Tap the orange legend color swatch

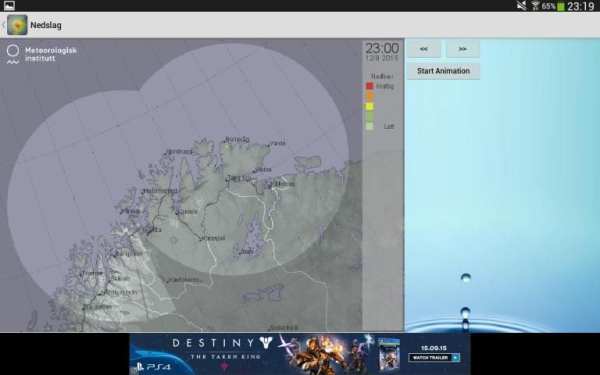click(370, 96)
